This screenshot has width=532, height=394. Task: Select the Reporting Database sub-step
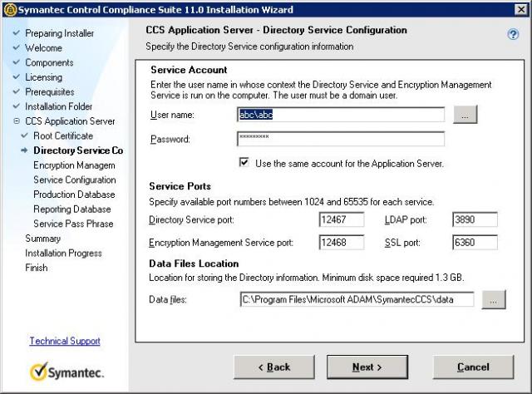point(72,209)
